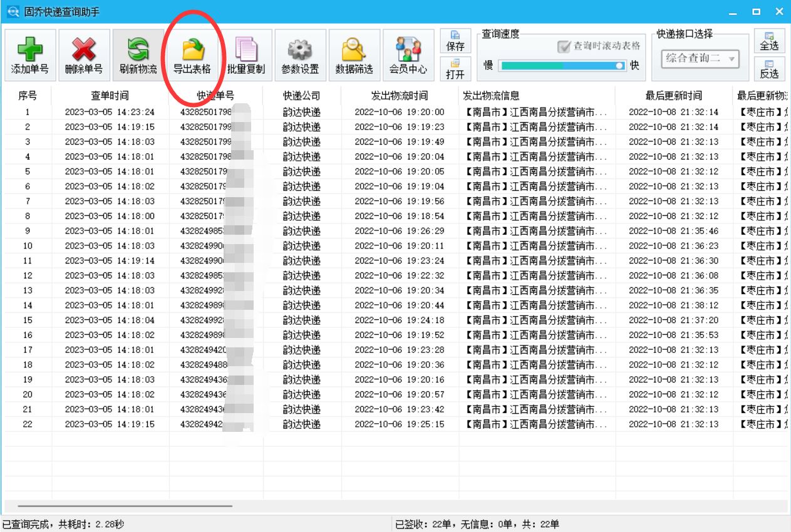791x532 pixels.
Task: Open the 会员中心 member center icon
Action: tap(408, 54)
